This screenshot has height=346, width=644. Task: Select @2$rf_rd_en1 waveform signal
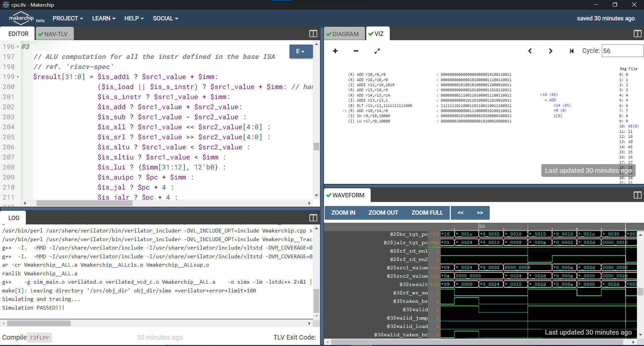point(409,251)
